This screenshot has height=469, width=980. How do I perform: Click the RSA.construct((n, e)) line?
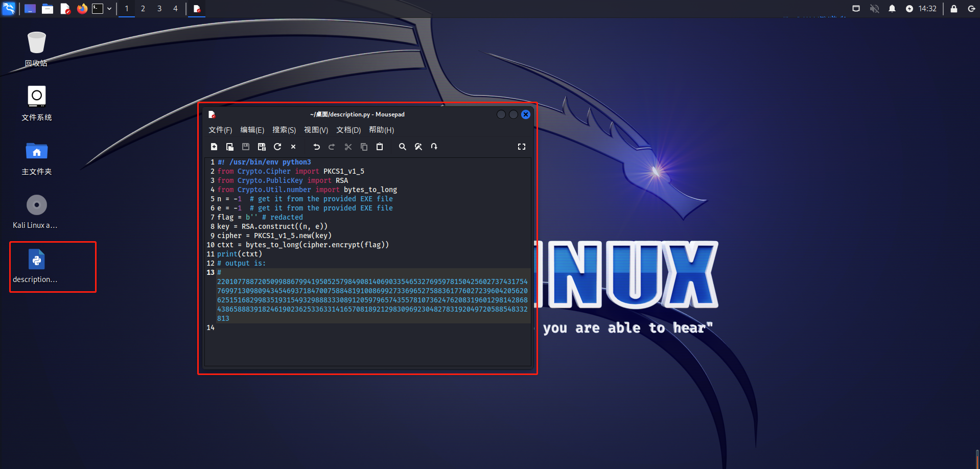[272, 226]
